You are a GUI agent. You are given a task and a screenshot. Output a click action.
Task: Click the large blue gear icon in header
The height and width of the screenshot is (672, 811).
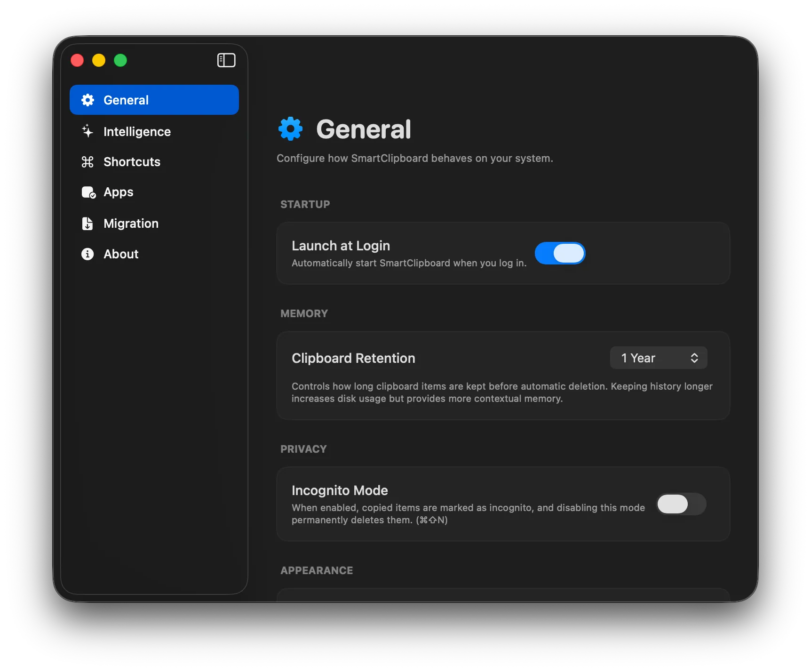pyautogui.click(x=290, y=129)
